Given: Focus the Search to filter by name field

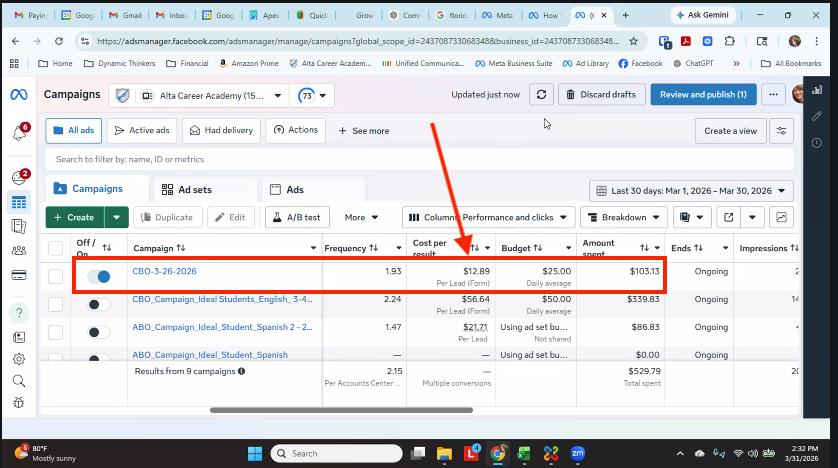Looking at the screenshot, I should tap(420, 159).
